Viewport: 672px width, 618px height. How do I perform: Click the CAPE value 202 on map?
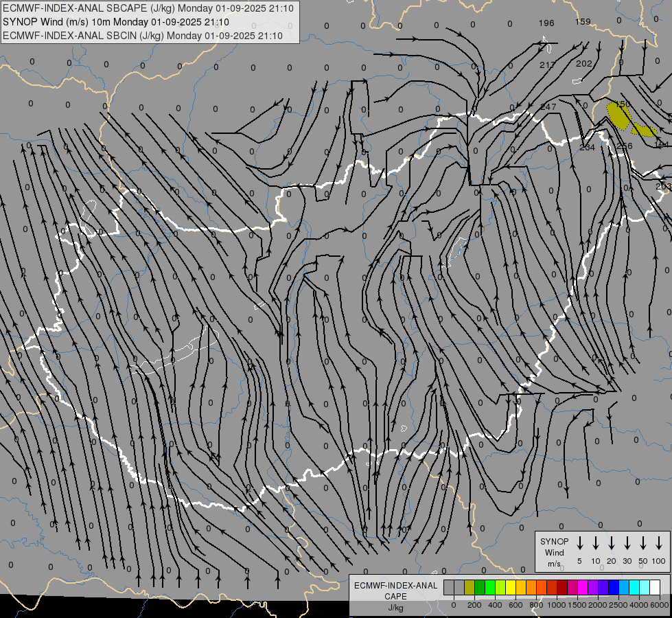(x=583, y=63)
